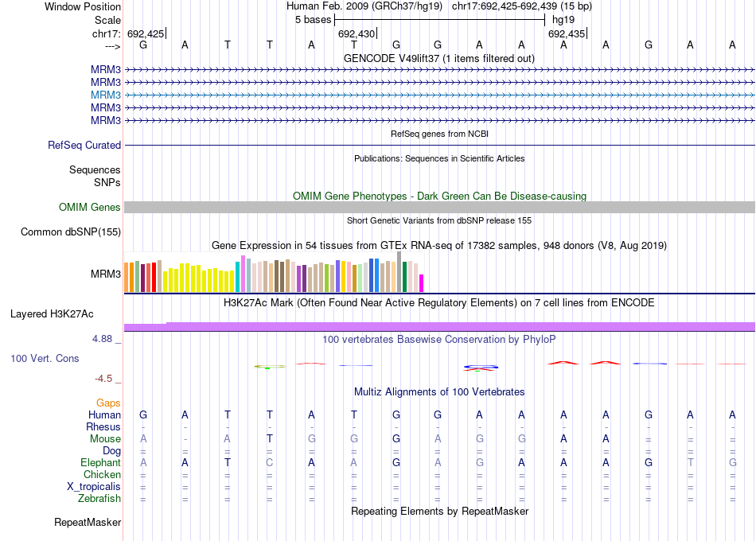
Task: Click the gray OMIM Genes item bar
Action: pos(440,208)
